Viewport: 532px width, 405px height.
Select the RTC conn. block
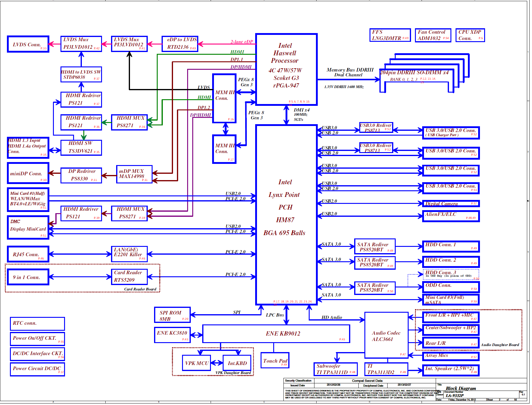point(37,324)
